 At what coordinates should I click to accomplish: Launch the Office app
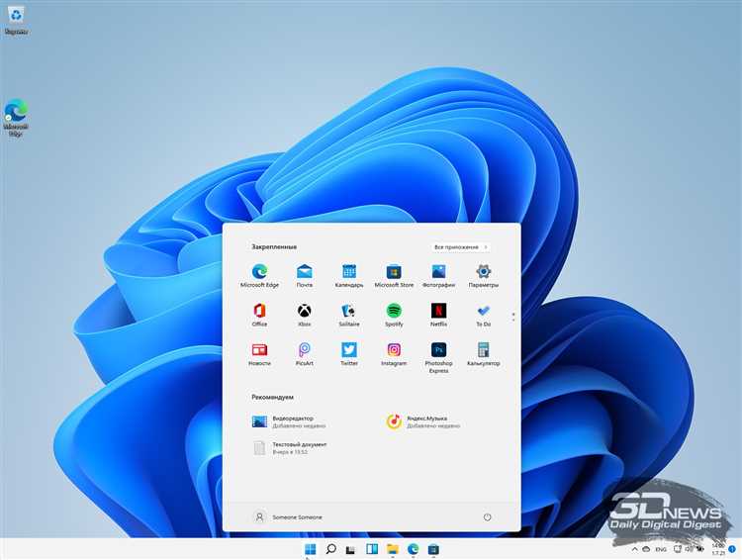click(259, 315)
